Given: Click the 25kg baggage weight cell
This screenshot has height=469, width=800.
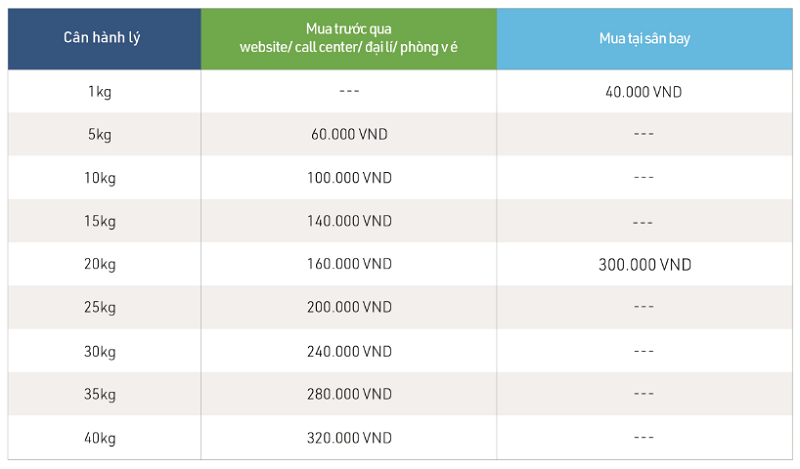Looking at the screenshot, I should pyautogui.click(x=100, y=308).
